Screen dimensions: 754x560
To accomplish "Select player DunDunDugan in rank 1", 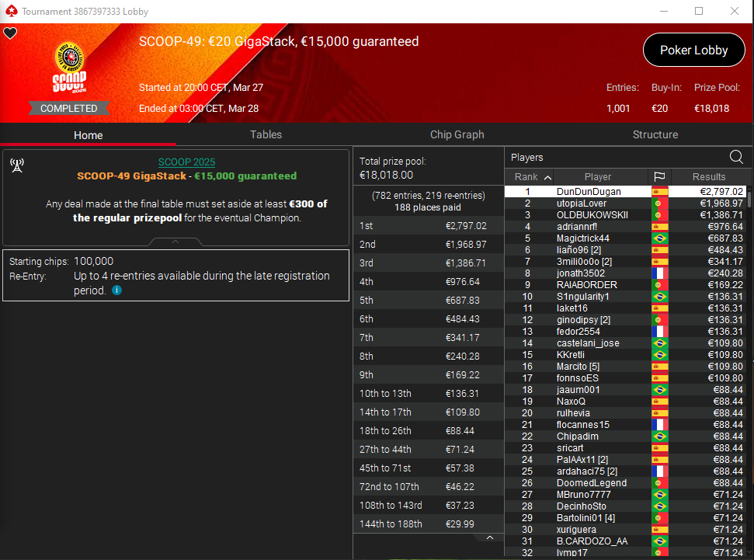I will click(x=625, y=192).
